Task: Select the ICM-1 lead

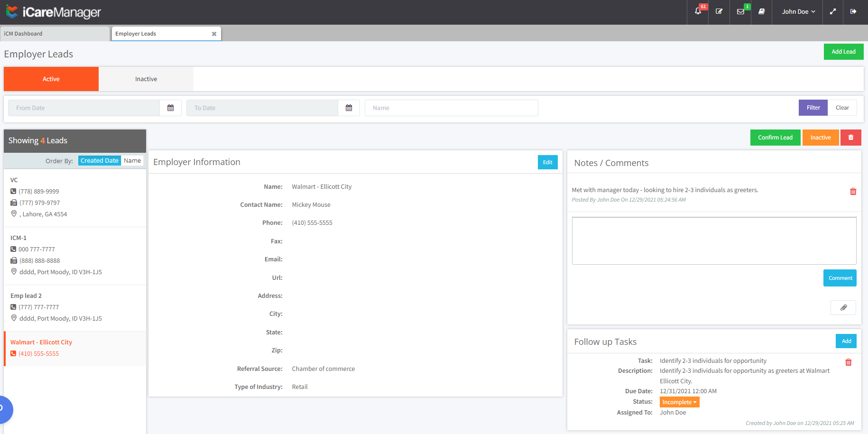Action: coord(75,256)
